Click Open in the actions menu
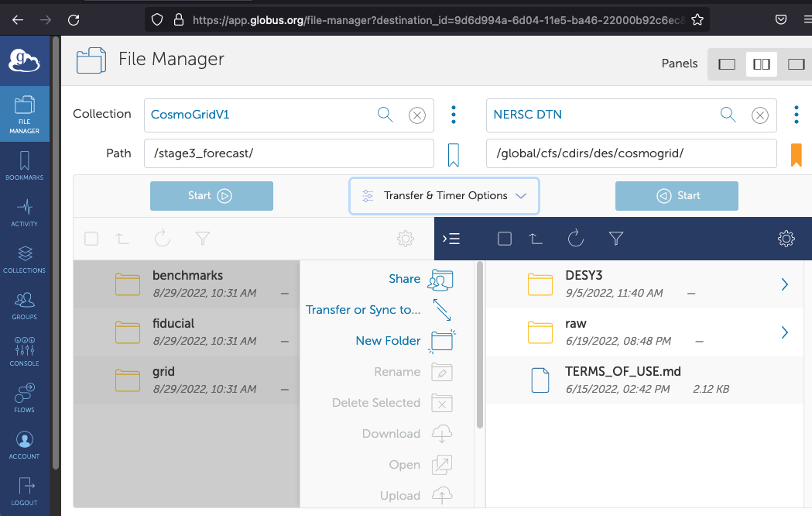This screenshot has width=812, height=516. click(420, 465)
